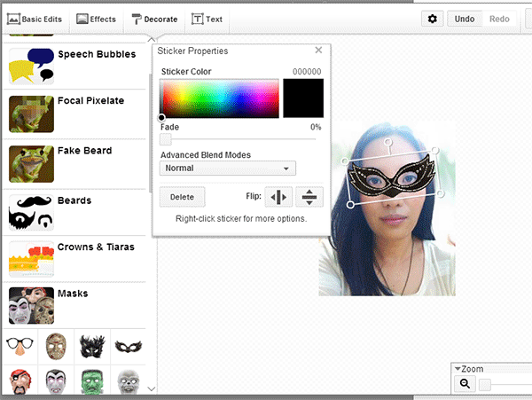Open the Speech Bubbles category
This screenshot has width=532, height=400.
tap(74, 67)
